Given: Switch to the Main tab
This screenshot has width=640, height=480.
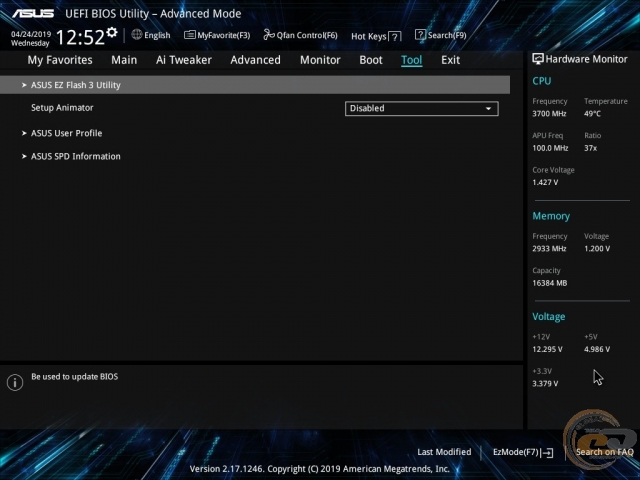Looking at the screenshot, I should pos(124,60).
